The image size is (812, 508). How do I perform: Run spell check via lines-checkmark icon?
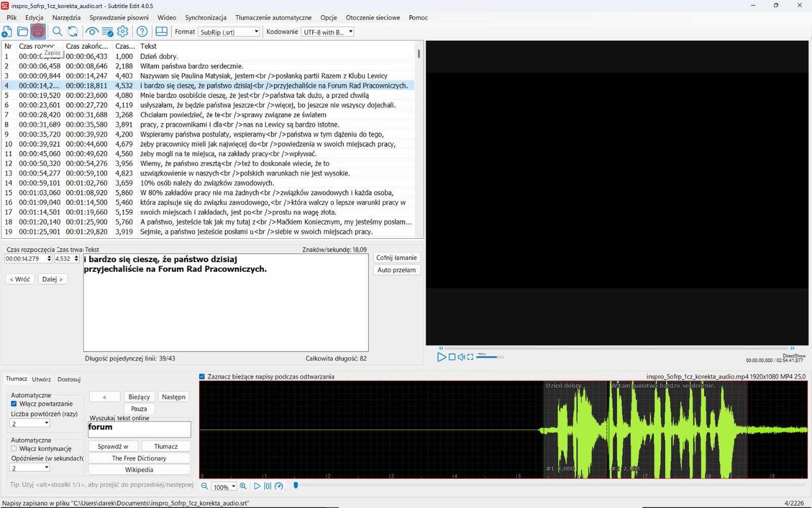tap(108, 31)
